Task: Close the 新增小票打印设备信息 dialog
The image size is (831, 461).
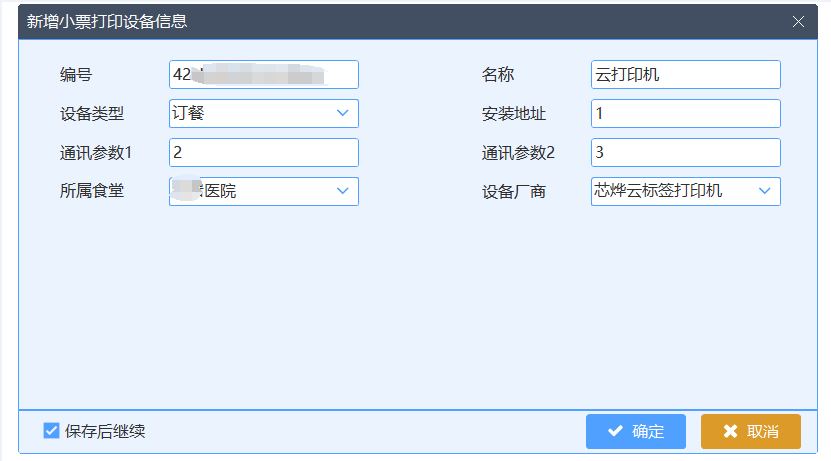Action: [798, 21]
